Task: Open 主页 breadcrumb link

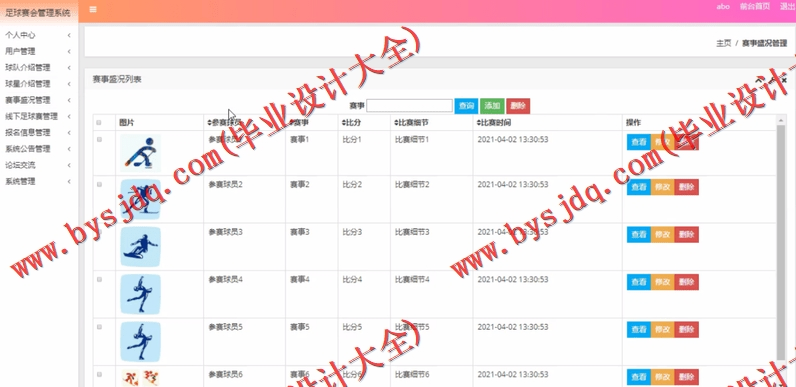Action: pos(723,44)
